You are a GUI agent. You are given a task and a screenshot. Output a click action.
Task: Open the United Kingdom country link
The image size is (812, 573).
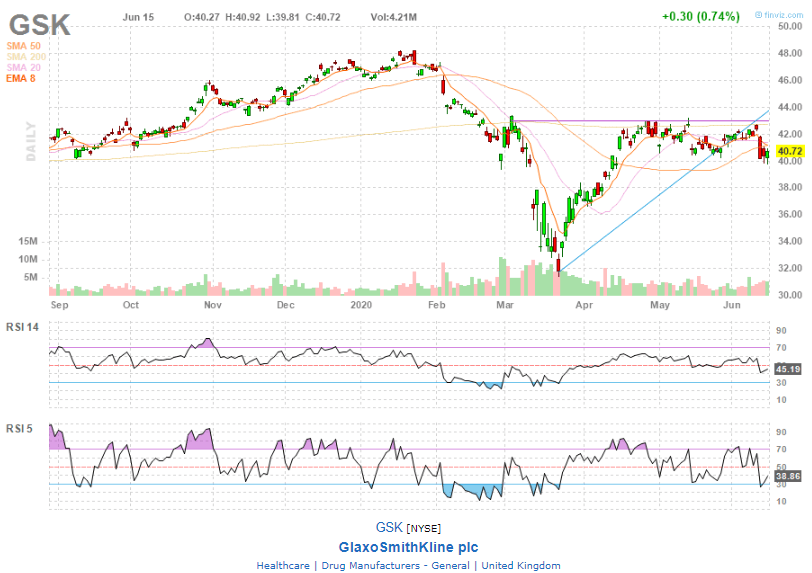(x=520, y=565)
